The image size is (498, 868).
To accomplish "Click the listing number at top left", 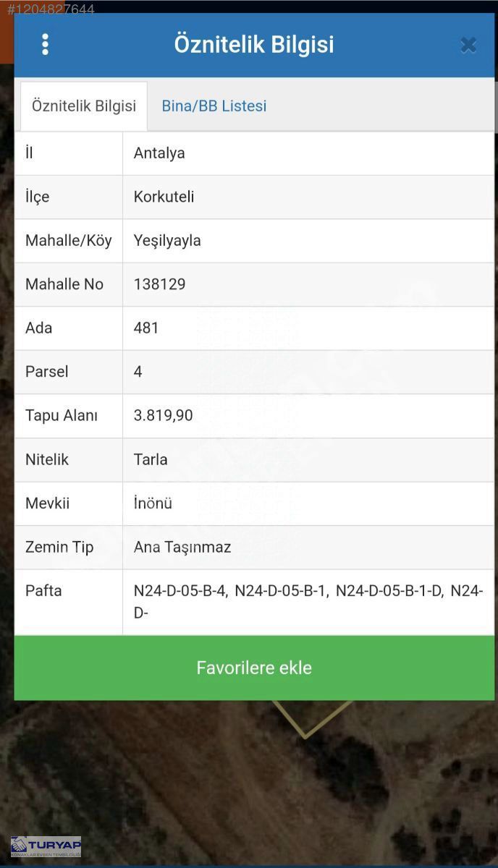I will point(51,9).
